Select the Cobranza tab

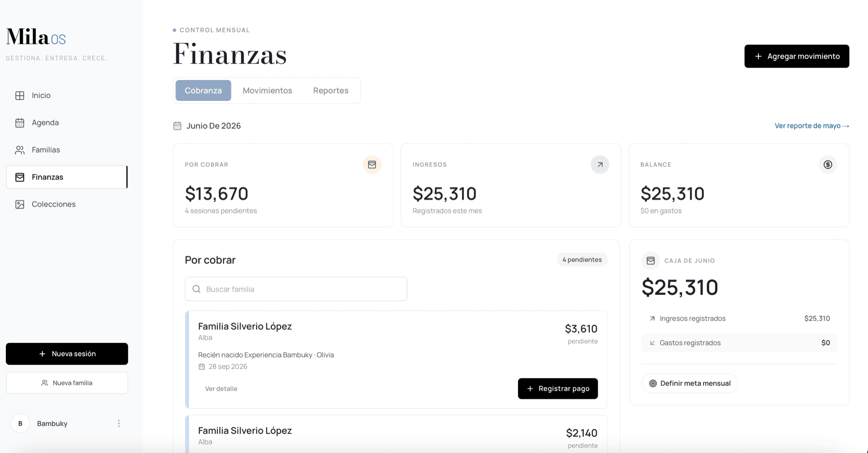203,90
